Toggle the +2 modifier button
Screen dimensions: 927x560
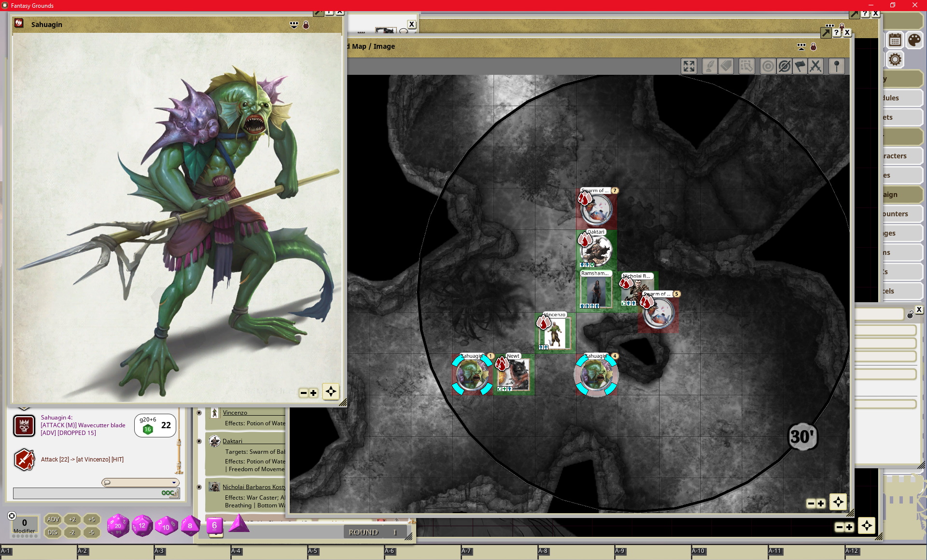point(72,519)
